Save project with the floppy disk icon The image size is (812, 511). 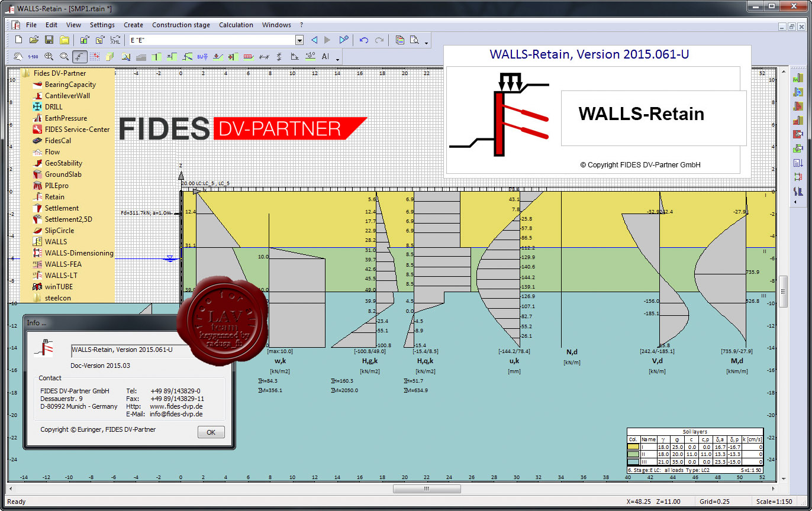point(49,40)
